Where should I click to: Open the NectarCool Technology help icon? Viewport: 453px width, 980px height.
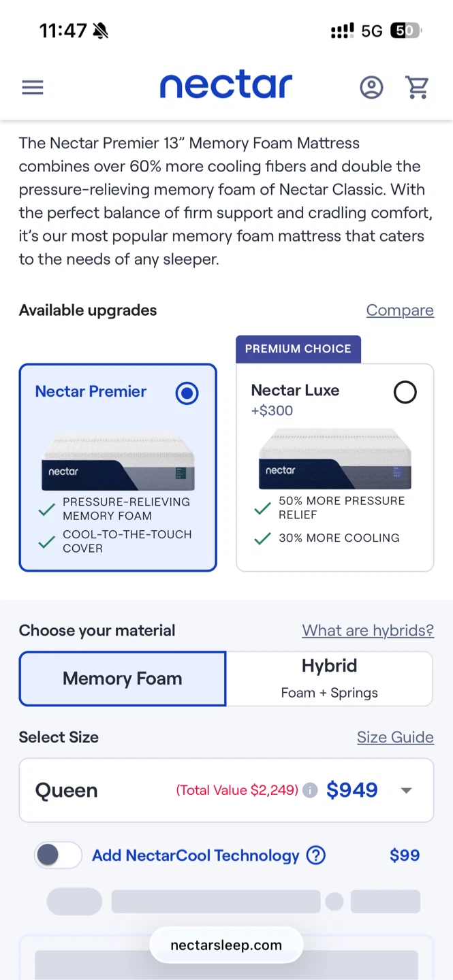(316, 855)
